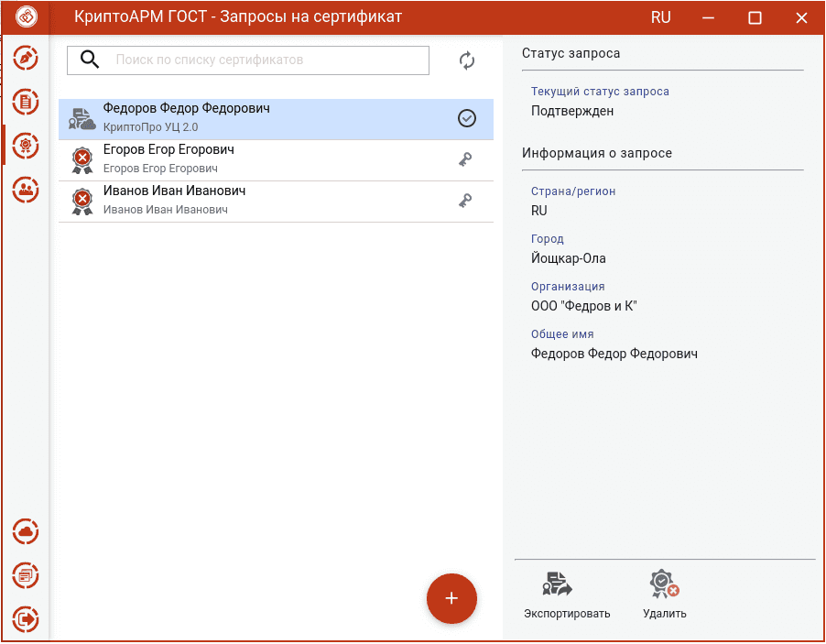Close the КриптоАРМ ГОСТ window
The width and height of the screenshot is (826, 644).
tap(801, 18)
